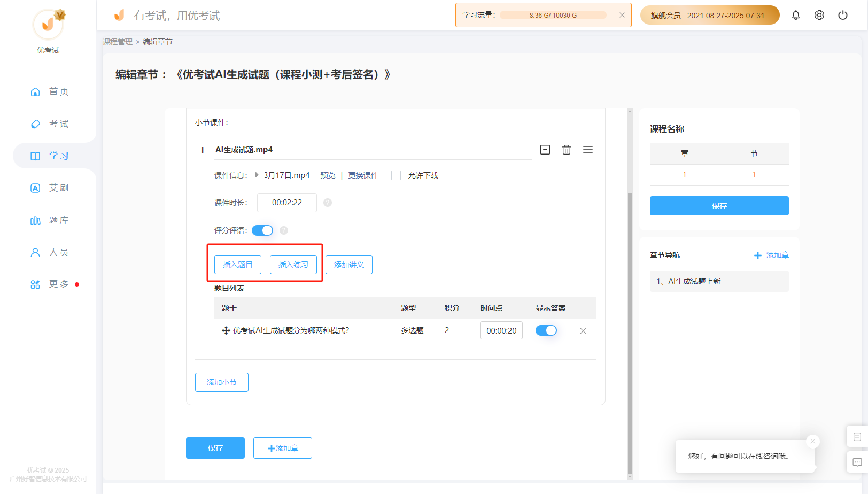Image resolution: width=868 pixels, height=494 pixels.
Task: Remove the question row with X
Action: [583, 331]
